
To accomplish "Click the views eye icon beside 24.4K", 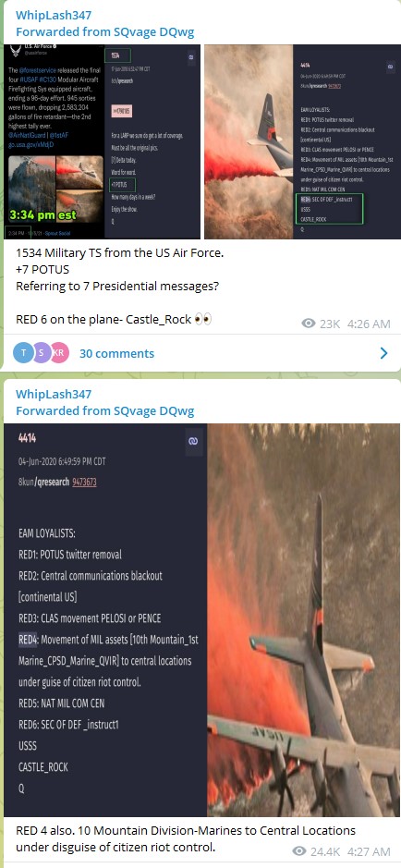I will pos(299,850).
